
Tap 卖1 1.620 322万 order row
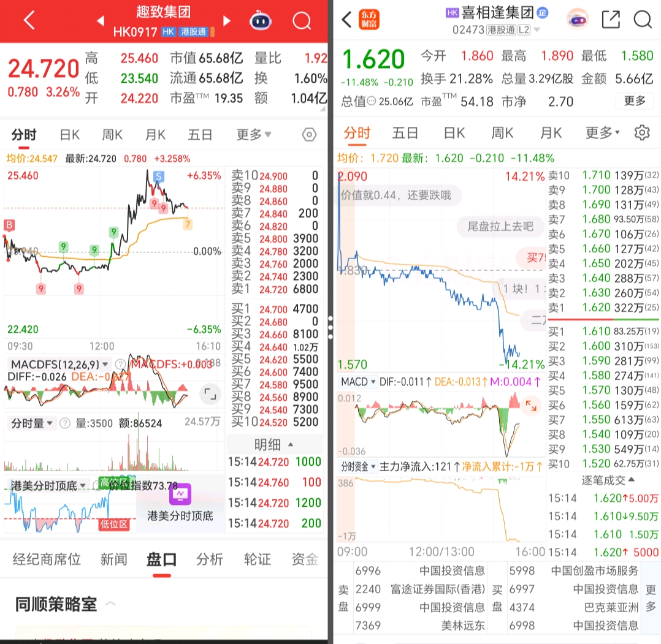pos(603,308)
